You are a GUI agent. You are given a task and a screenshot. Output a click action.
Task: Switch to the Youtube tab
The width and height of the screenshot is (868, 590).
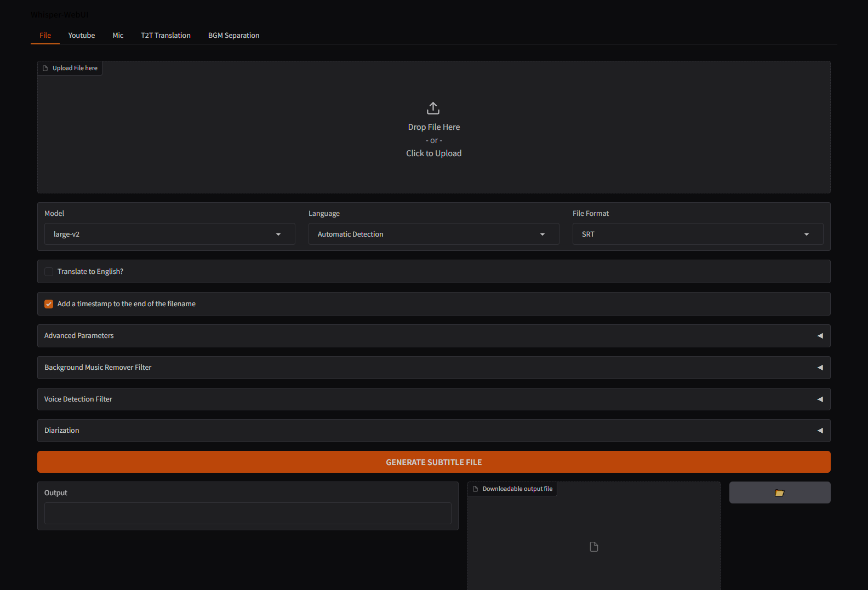(82, 35)
